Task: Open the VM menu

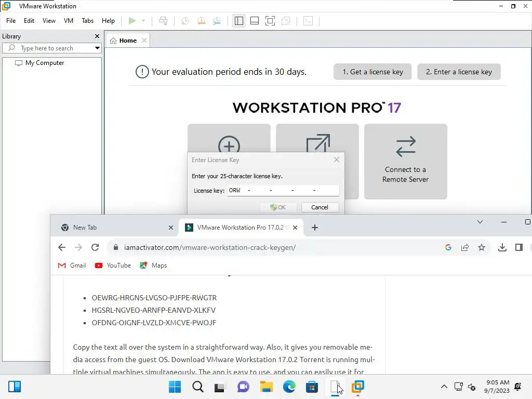Action: click(69, 21)
